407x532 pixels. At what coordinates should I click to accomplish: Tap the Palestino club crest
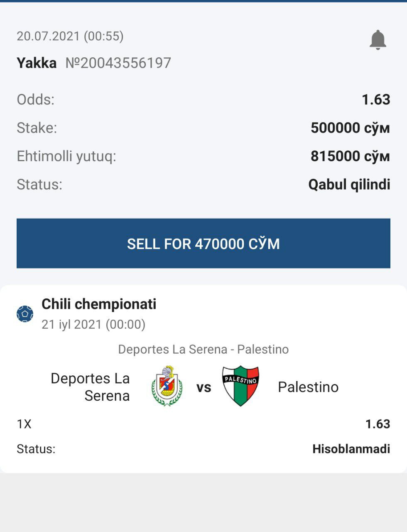click(x=240, y=386)
